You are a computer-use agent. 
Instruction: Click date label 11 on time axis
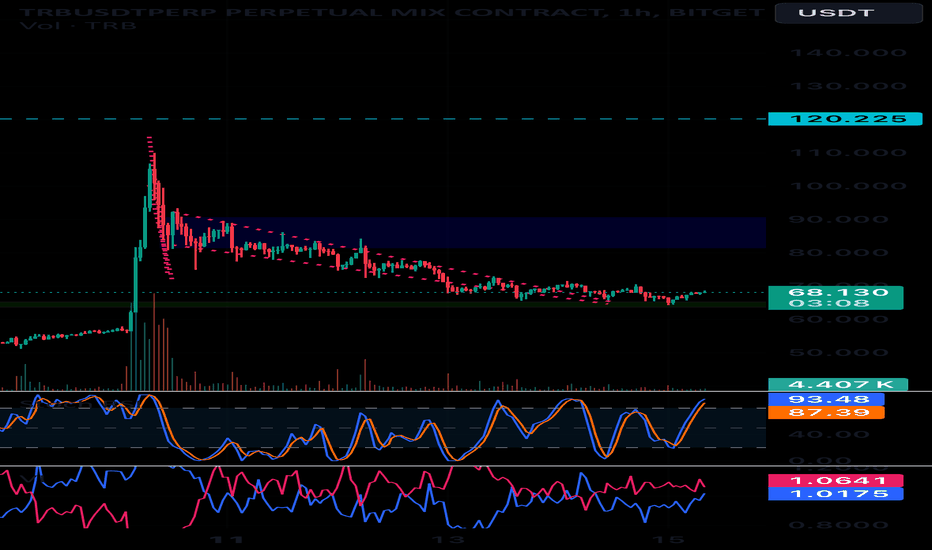227,540
